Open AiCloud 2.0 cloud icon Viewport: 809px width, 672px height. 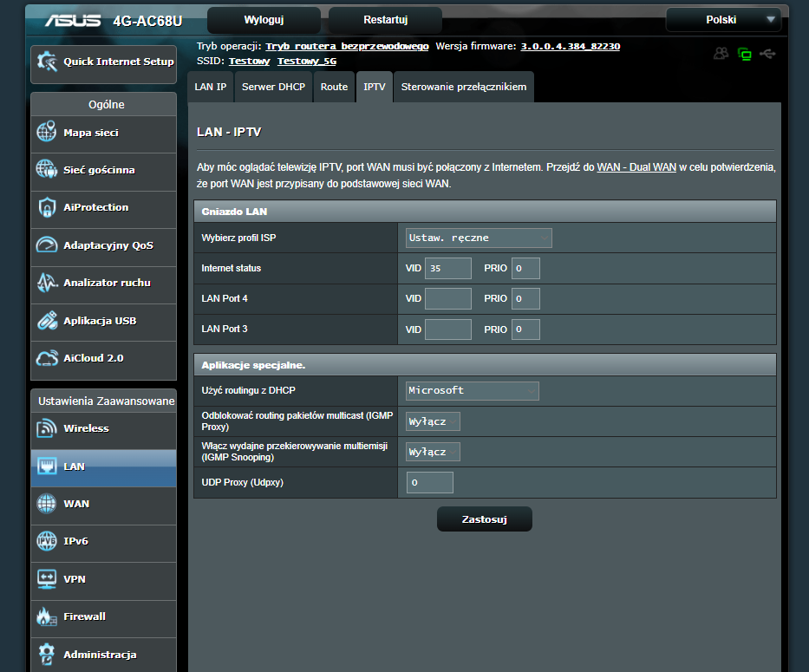point(47,358)
